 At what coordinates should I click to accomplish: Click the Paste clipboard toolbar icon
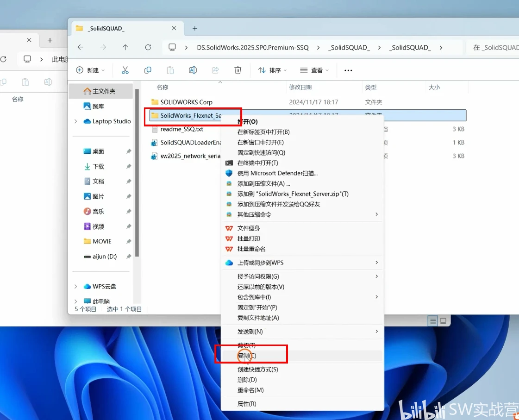tap(170, 70)
